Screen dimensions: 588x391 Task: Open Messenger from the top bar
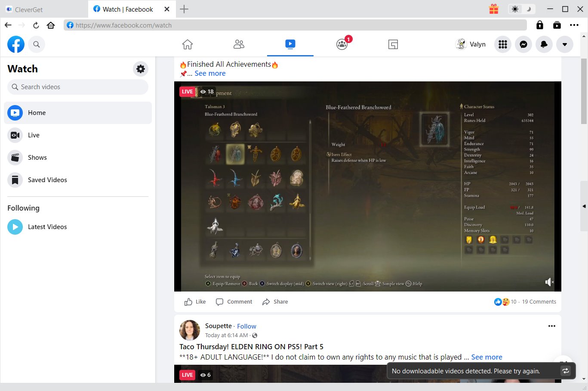point(523,44)
